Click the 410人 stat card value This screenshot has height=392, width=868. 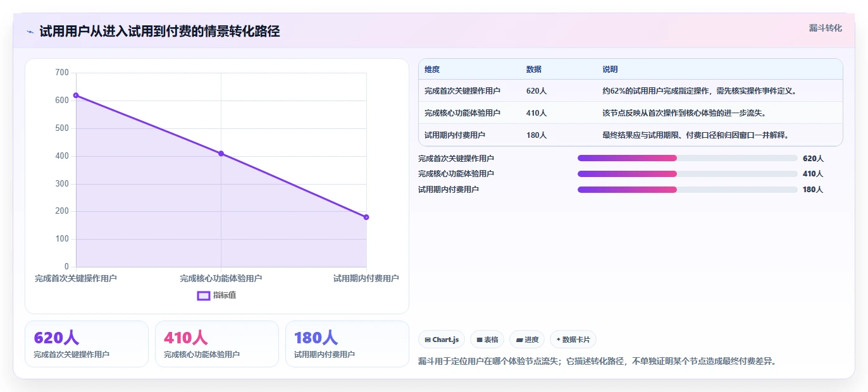pyautogui.click(x=185, y=338)
